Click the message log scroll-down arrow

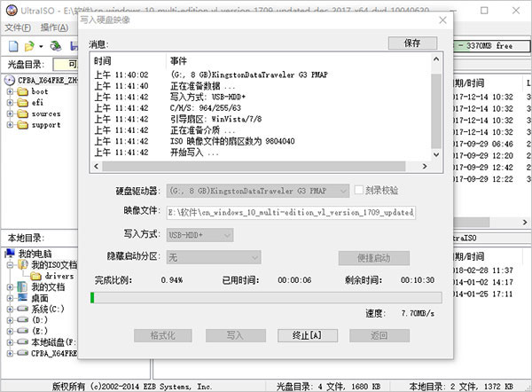(x=436, y=155)
